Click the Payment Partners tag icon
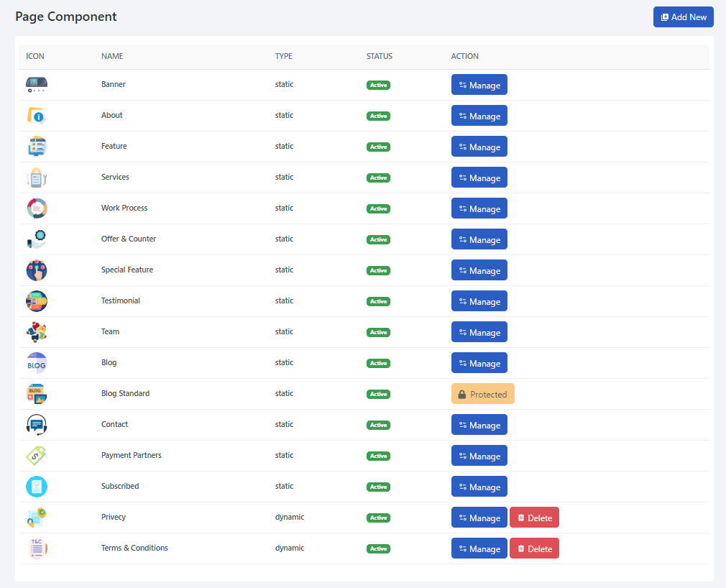Image resolution: width=726 pixels, height=588 pixels. click(x=36, y=455)
